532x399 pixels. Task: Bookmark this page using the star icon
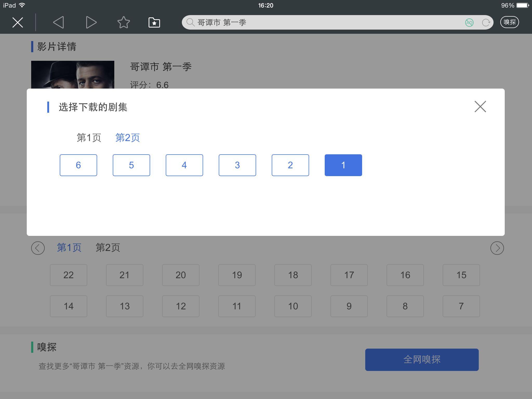(124, 22)
